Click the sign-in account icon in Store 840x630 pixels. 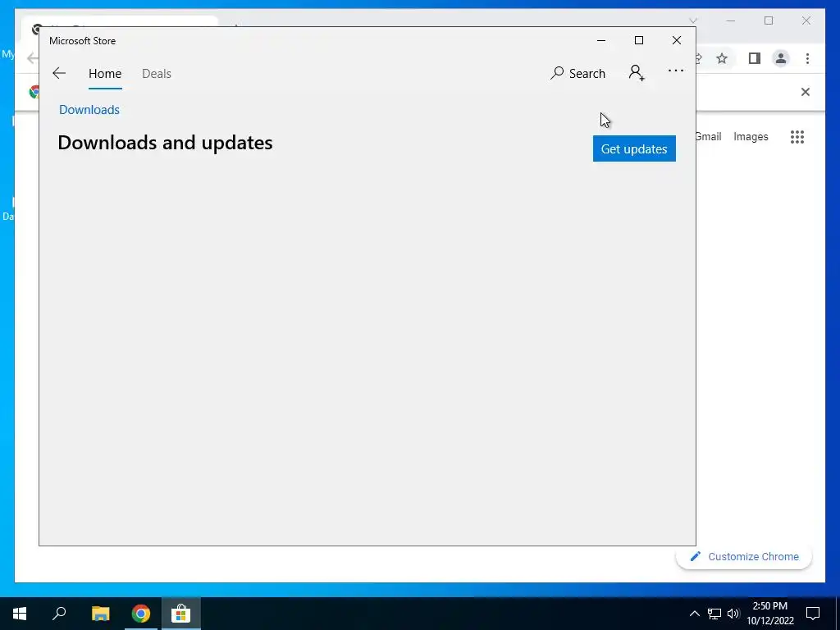637,73
